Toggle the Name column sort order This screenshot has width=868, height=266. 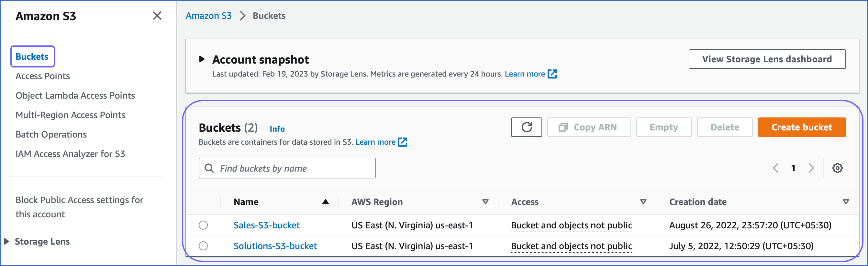(x=325, y=201)
